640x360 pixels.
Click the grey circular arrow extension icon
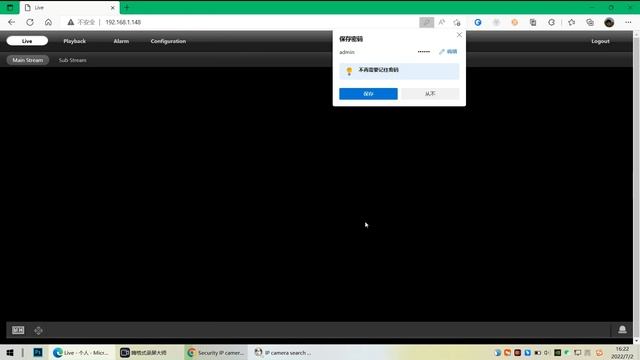[x=551, y=22]
